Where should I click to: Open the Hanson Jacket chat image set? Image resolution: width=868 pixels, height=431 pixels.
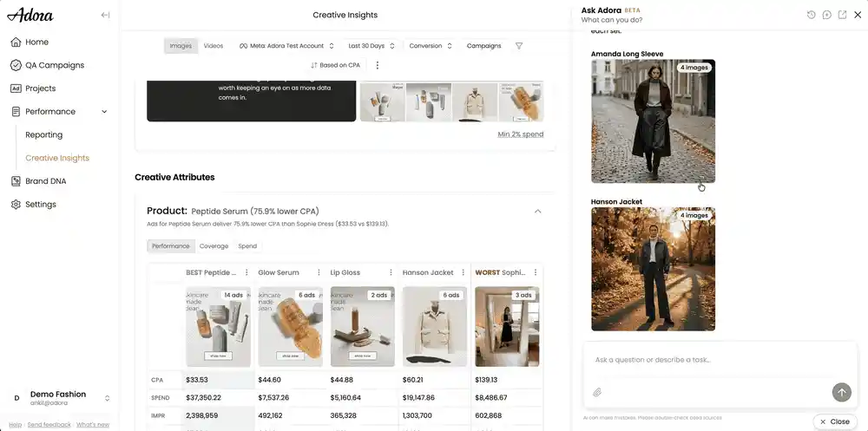[654, 270]
